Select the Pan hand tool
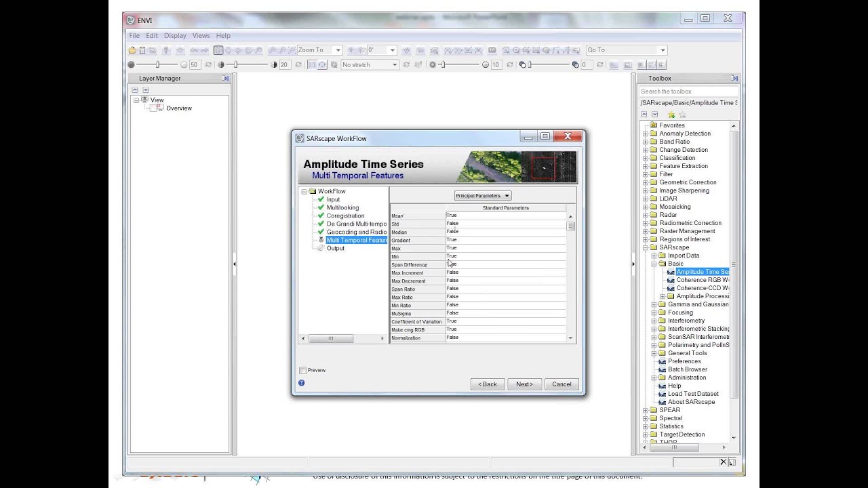 point(228,50)
